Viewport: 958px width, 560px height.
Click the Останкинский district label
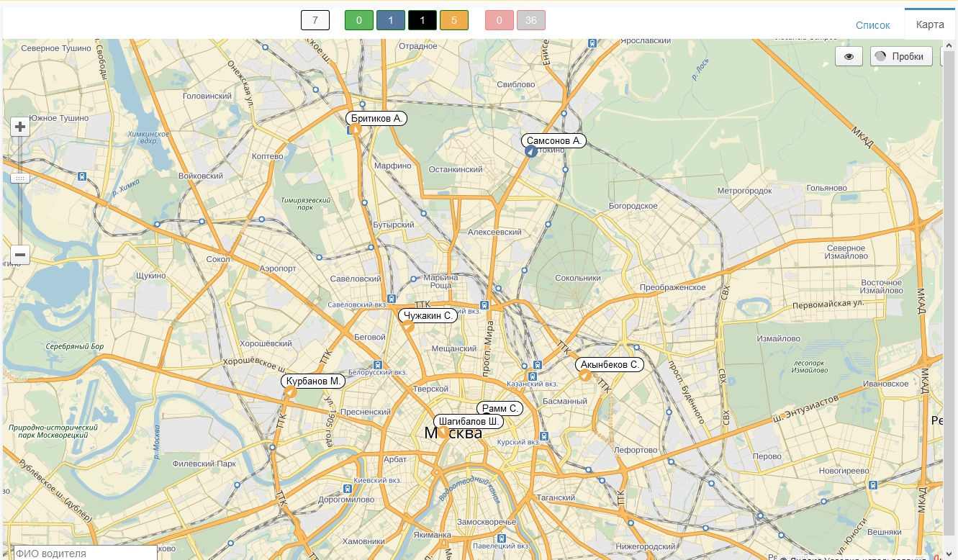click(x=456, y=169)
